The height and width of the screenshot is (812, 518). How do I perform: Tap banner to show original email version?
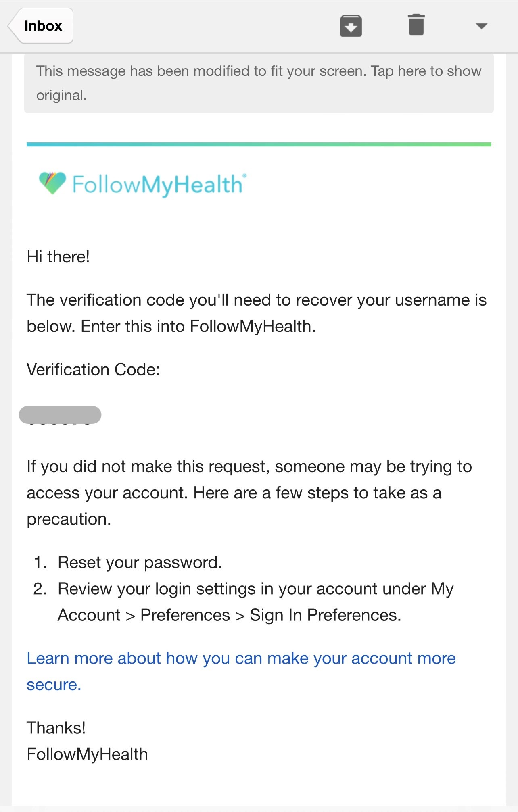pyautogui.click(x=259, y=83)
